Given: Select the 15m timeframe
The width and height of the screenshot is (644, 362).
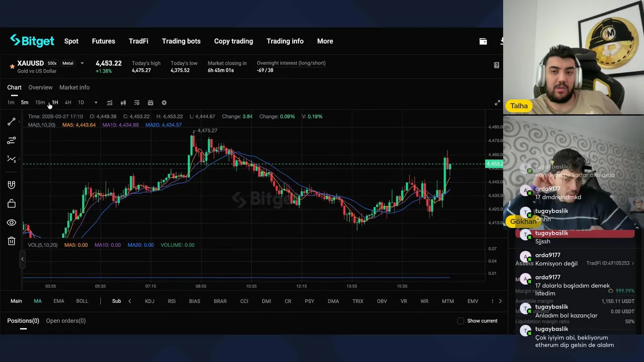Looking at the screenshot, I should 40,103.
